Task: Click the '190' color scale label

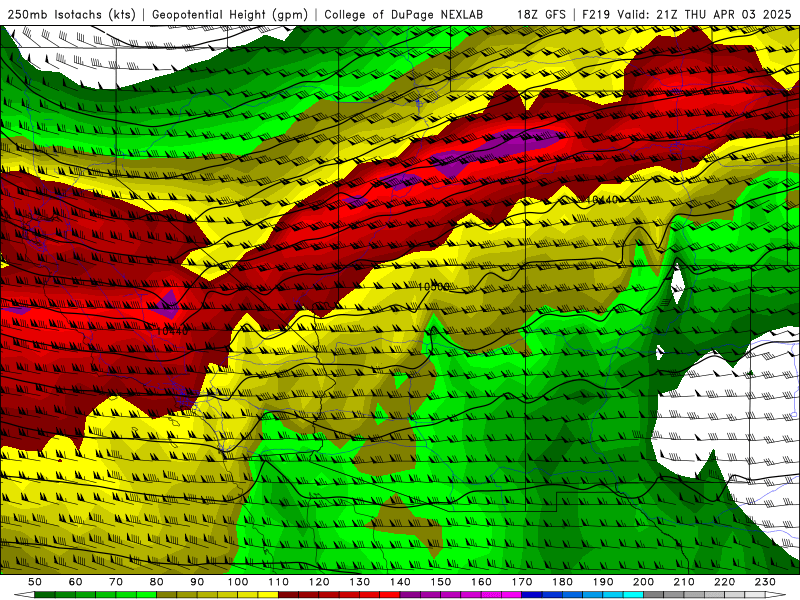Action: click(x=603, y=582)
